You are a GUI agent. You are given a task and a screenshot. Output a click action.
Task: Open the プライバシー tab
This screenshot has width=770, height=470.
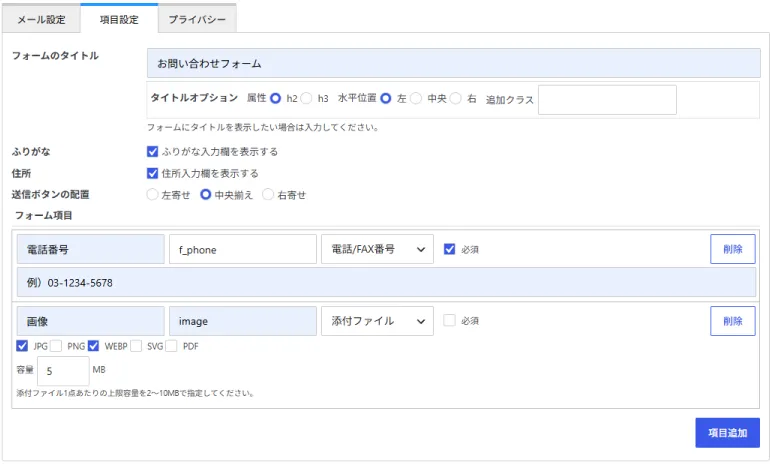pos(197,20)
